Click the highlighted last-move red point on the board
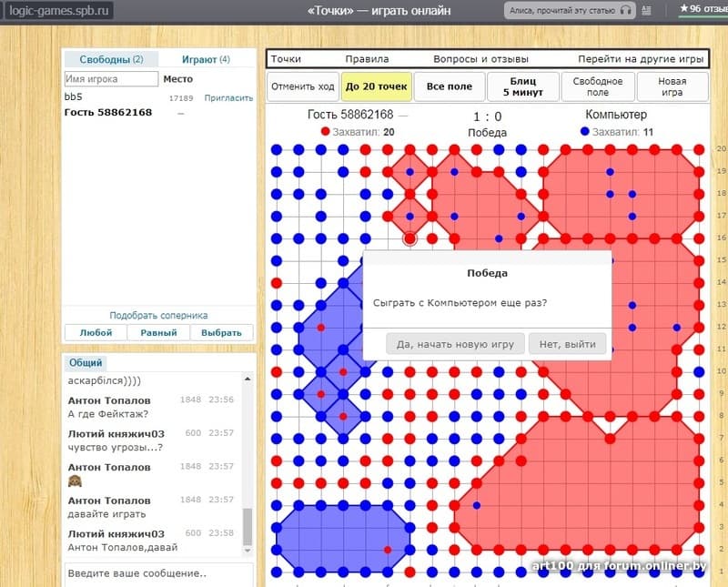The height and width of the screenshot is (587, 728). 409,238
